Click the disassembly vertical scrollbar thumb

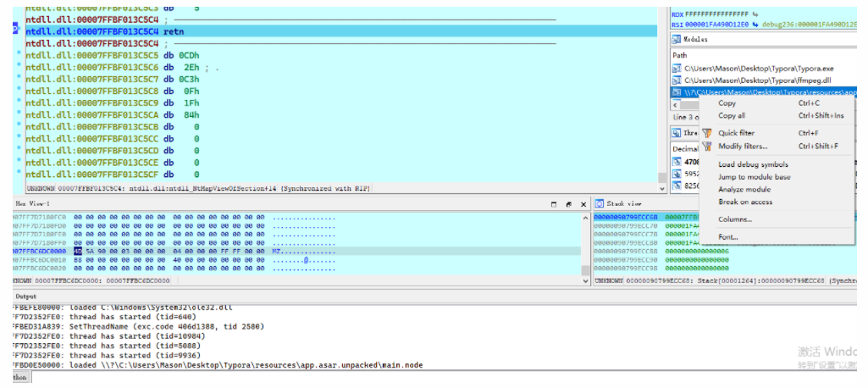click(x=662, y=177)
